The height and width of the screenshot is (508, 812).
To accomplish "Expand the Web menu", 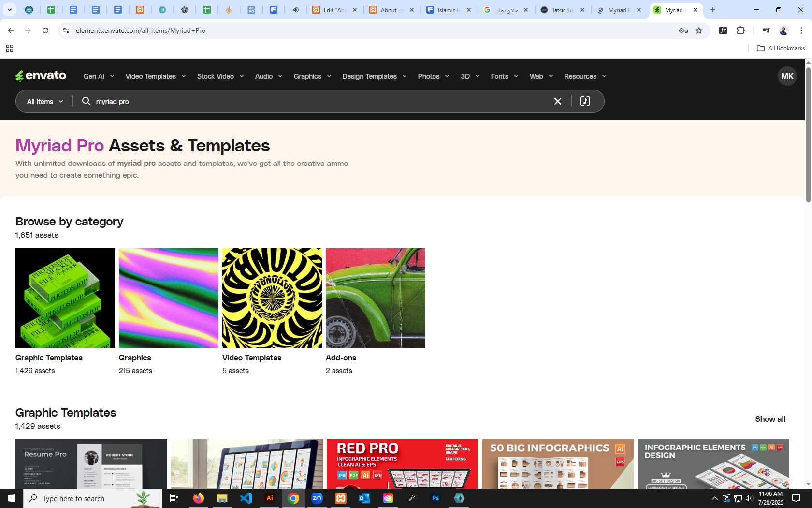I will (541, 76).
